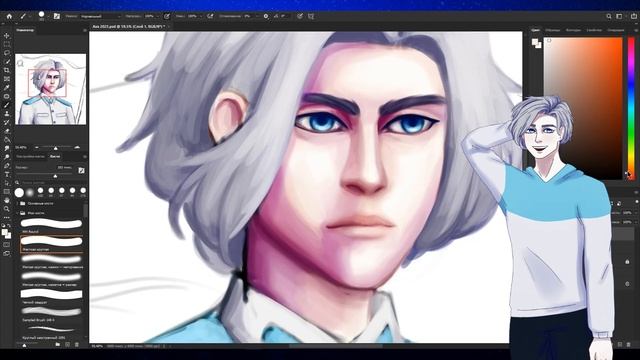Collapse the Мои кисти brush folder
This screenshot has width=640, height=360.
[18, 213]
